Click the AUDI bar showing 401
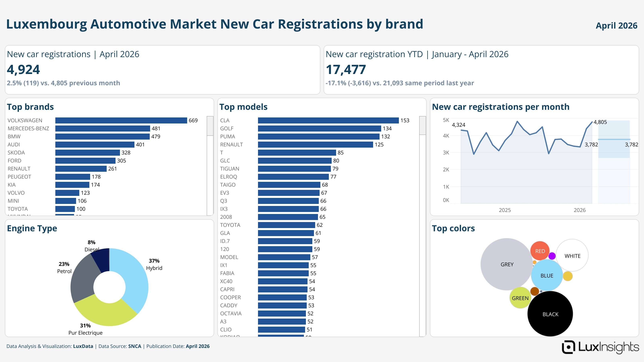Viewport: 644px width, 362px height. tap(95, 144)
